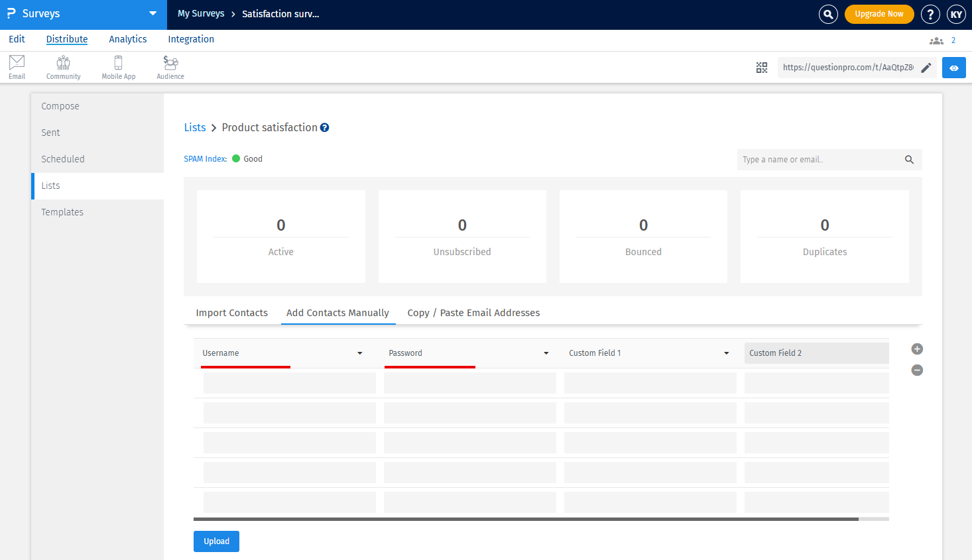Open the Email distribution icon
The image size is (972, 560).
point(17,67)
